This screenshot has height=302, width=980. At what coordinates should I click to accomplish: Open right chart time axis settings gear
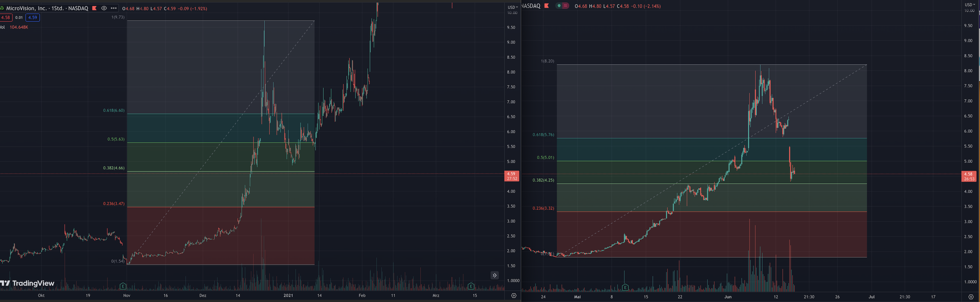tap(971, 297)
